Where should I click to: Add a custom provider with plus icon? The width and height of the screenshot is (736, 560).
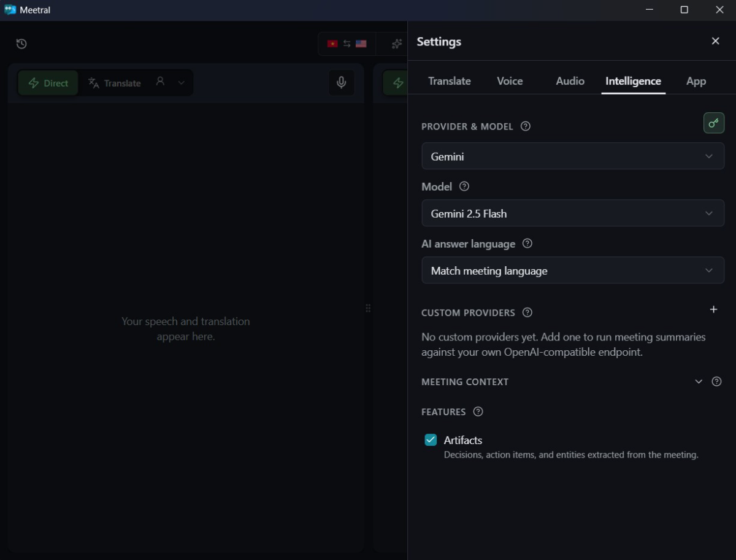tap(713, 310)
